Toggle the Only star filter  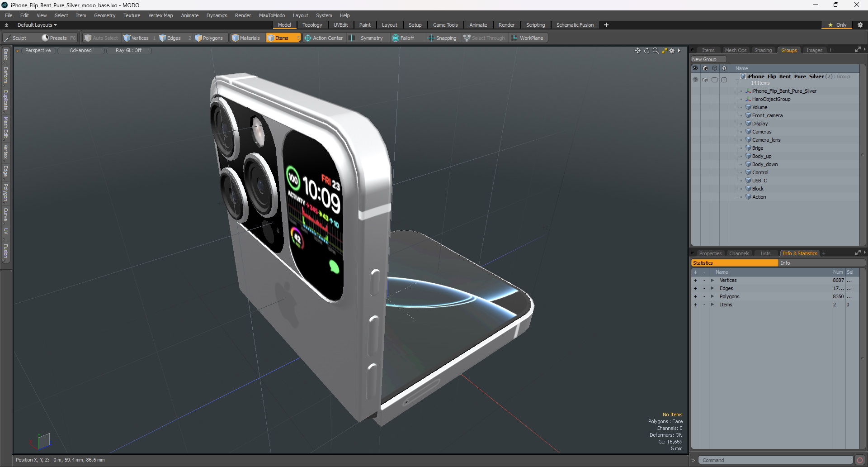coord(837,25)
